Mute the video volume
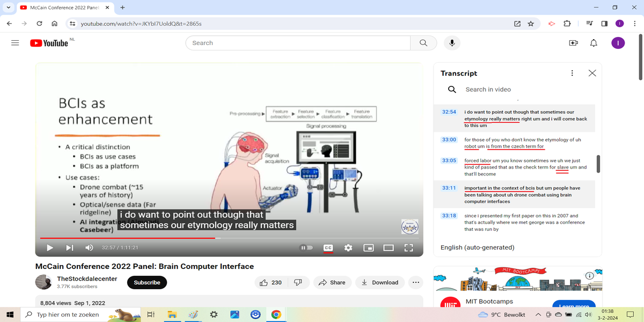This screenshot has height=322, width=644. coord(89,247)
